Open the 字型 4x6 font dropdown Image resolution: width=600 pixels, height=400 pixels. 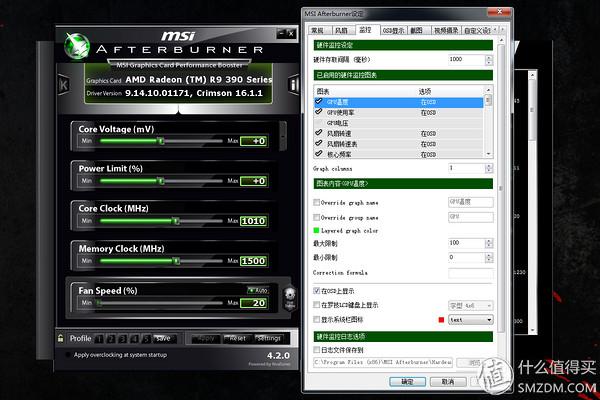pyautogui.click(x=471, y=305)
